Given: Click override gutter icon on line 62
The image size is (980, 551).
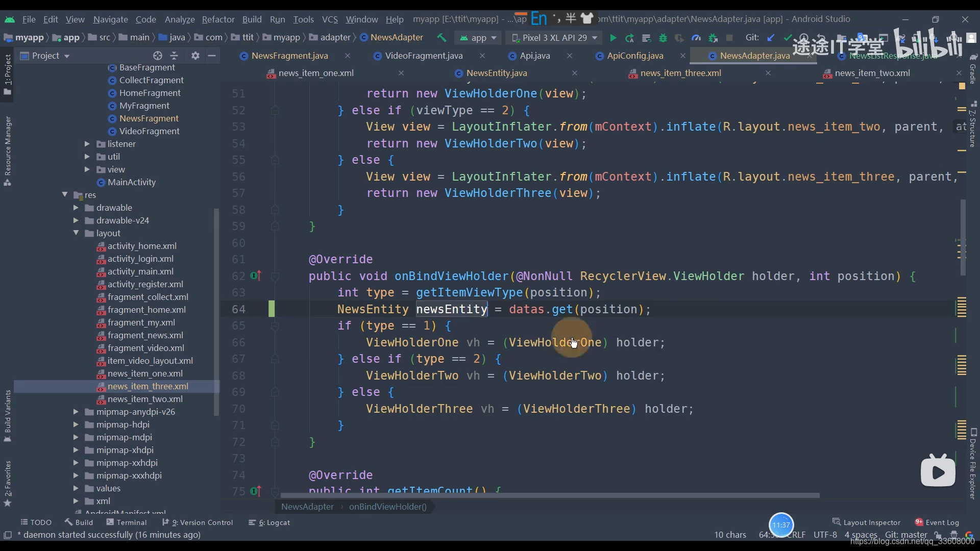Looking at the screenshot, I should tap(256, 276).
